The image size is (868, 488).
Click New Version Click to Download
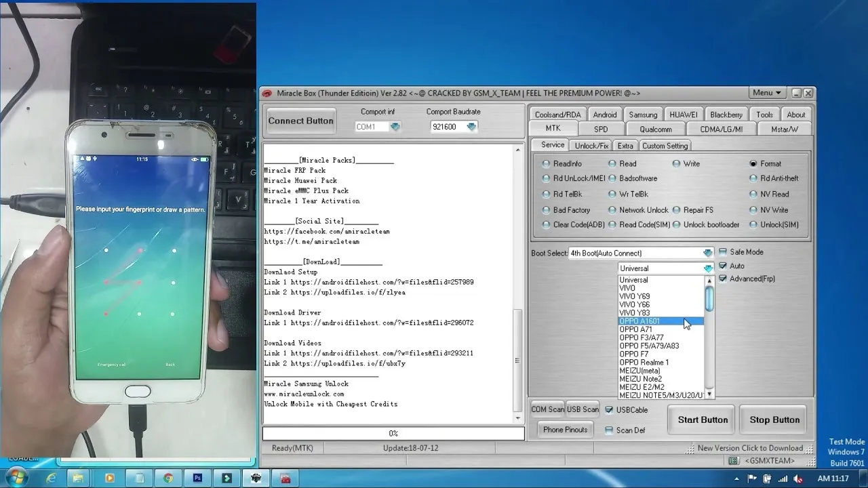click(x=750, y=448)
